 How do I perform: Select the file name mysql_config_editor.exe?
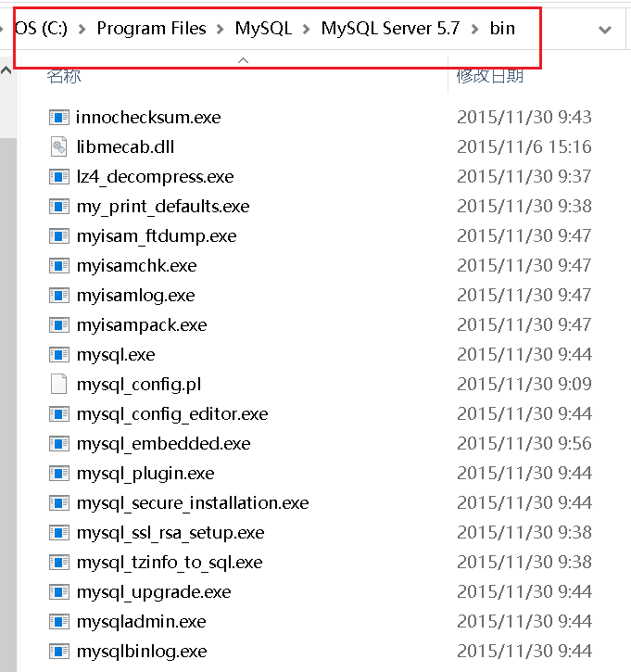172,414
